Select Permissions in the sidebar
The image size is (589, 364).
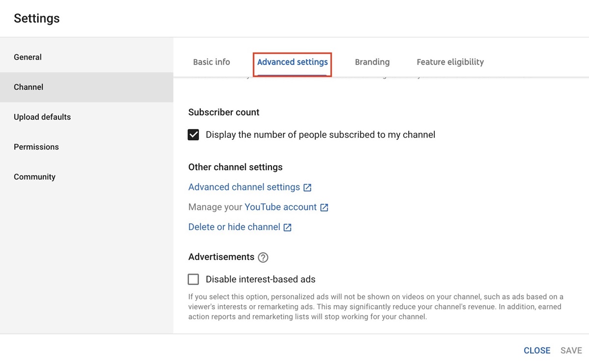(36, 147)
